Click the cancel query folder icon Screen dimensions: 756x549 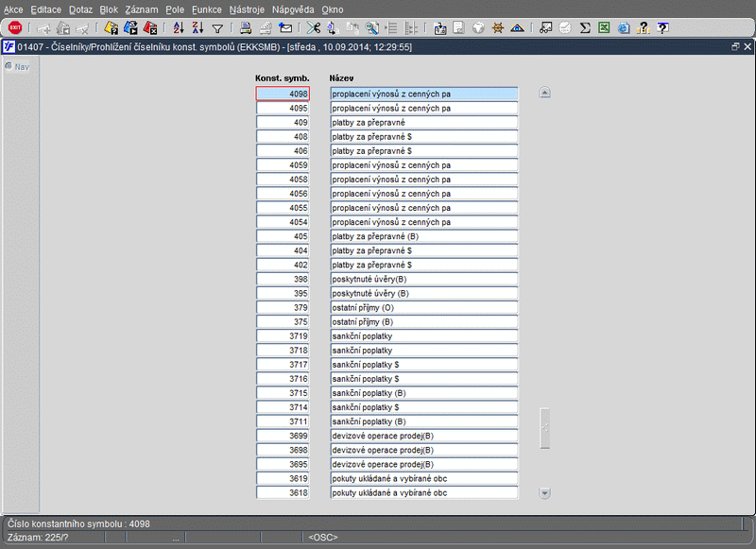(150, 28)
